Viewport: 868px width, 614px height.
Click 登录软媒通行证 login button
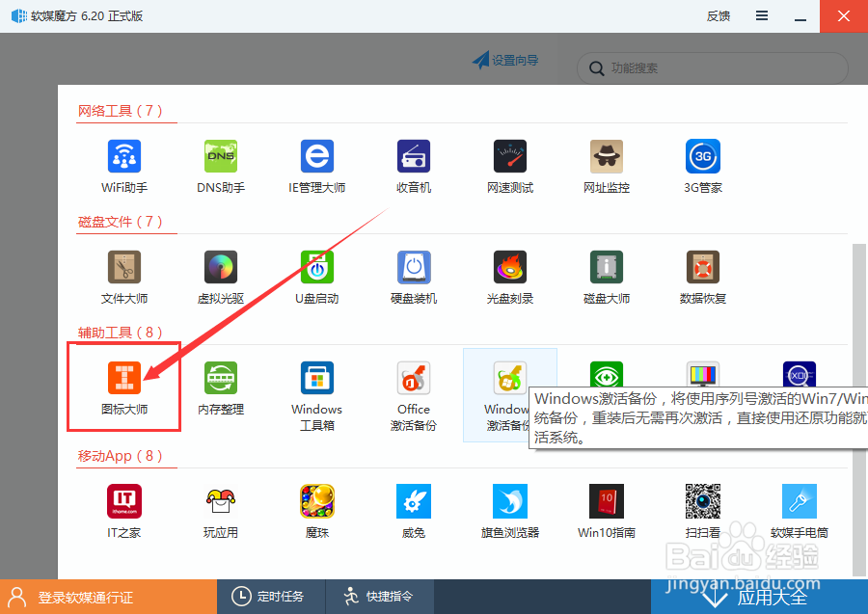pyautogui.click(x=108, y=597)
